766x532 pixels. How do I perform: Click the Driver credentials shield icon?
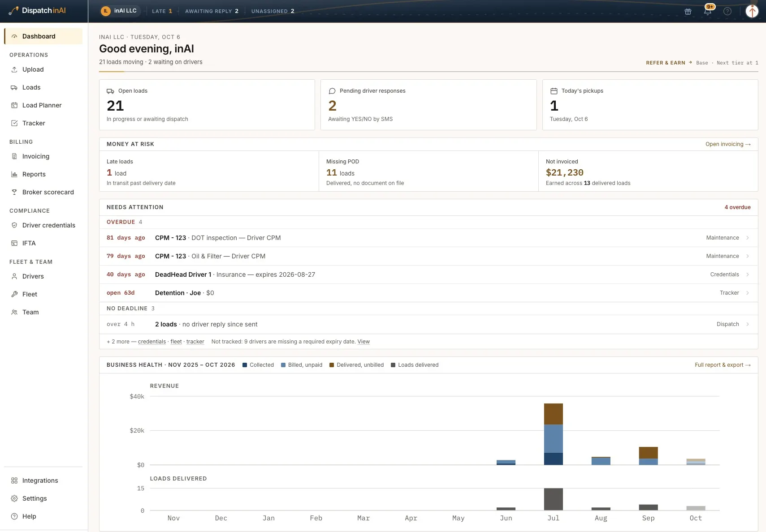pyautogui.click(x=14, y=225)
